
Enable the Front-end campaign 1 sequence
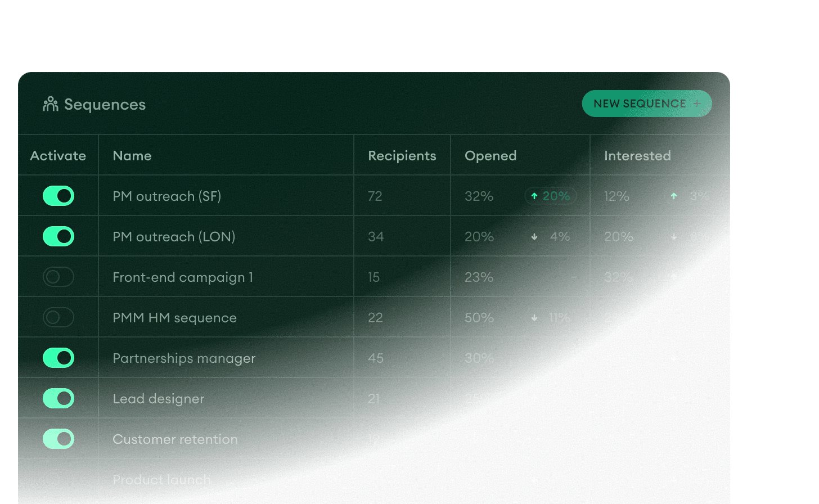point(58,277)
